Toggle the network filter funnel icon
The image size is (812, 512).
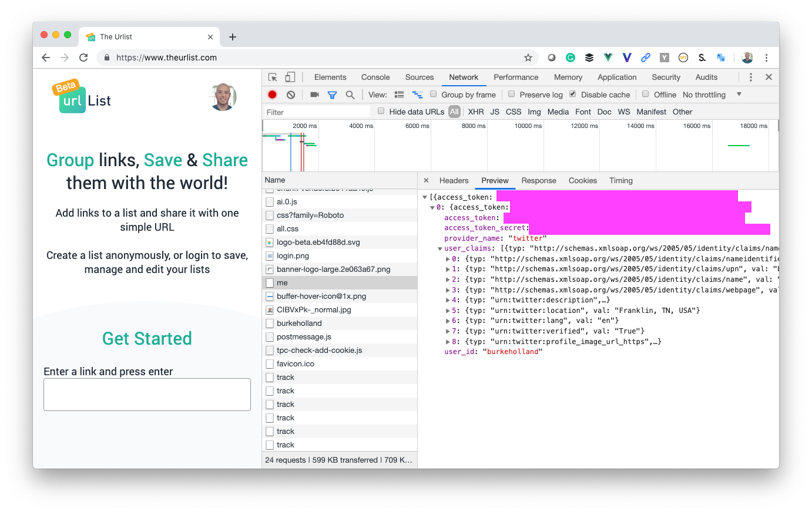332,95
